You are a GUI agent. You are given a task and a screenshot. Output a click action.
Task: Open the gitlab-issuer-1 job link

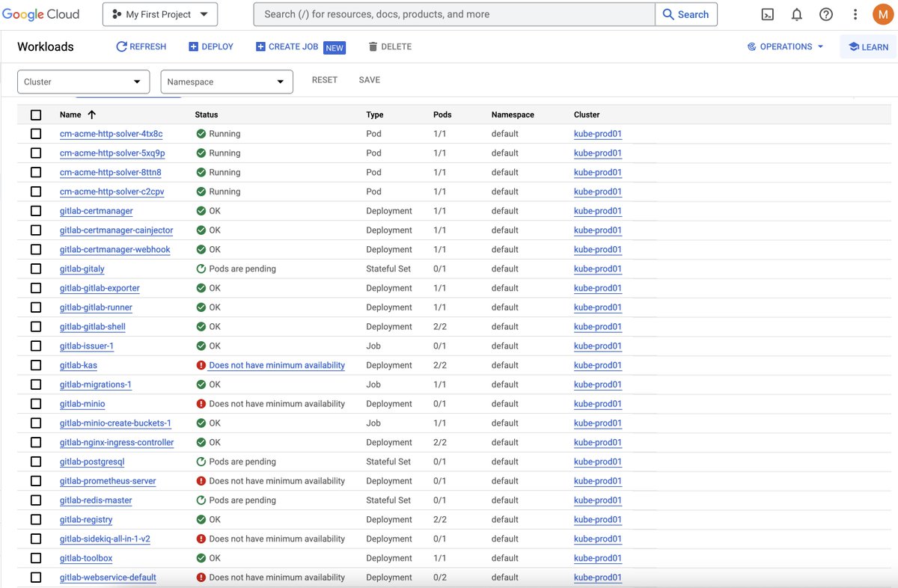coord(87,346)
